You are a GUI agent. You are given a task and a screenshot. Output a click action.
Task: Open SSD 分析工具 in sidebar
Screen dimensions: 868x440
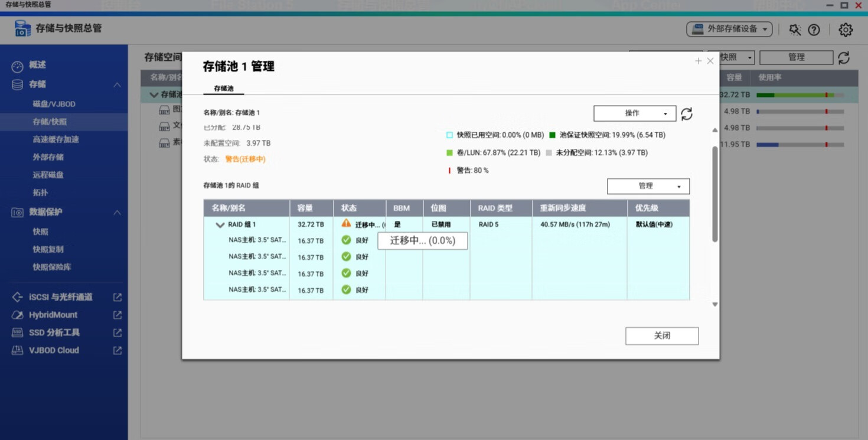pos(54,333)
